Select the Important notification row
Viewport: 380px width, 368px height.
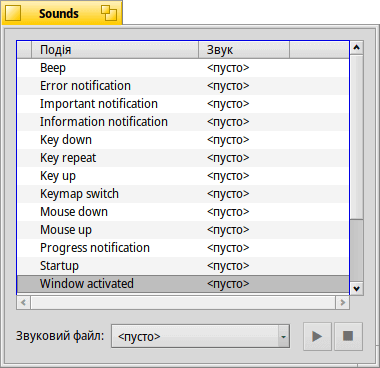click(183, 104)
